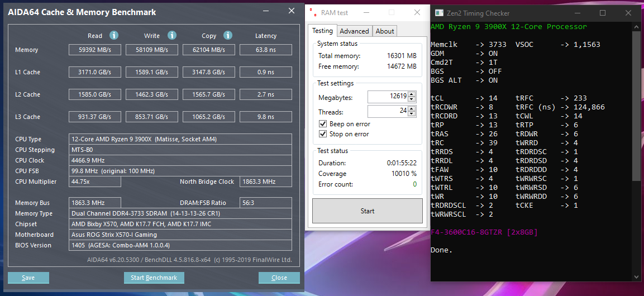This screenshot has height=296, width=644.
Task: Click Save button in AIDA64
Action: (x=28, y=278)
